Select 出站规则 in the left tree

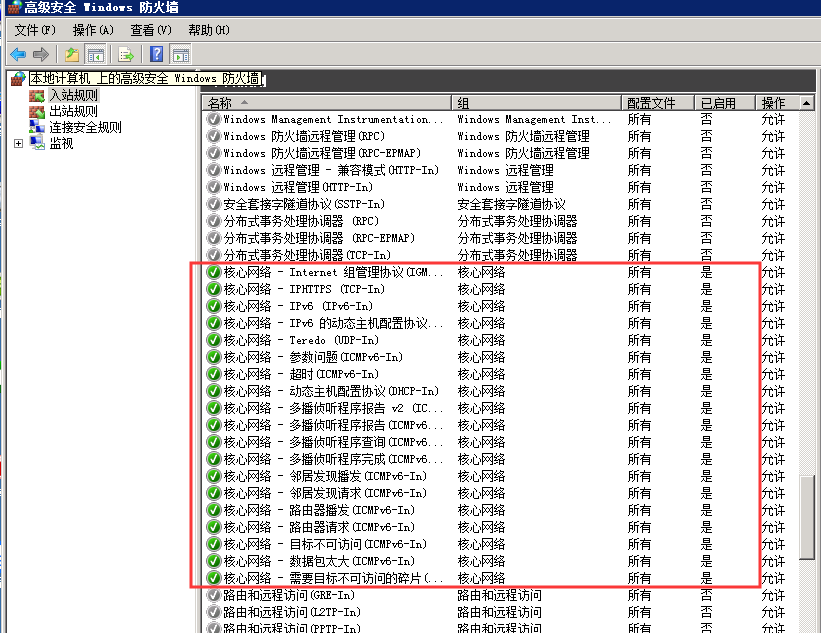73,111
